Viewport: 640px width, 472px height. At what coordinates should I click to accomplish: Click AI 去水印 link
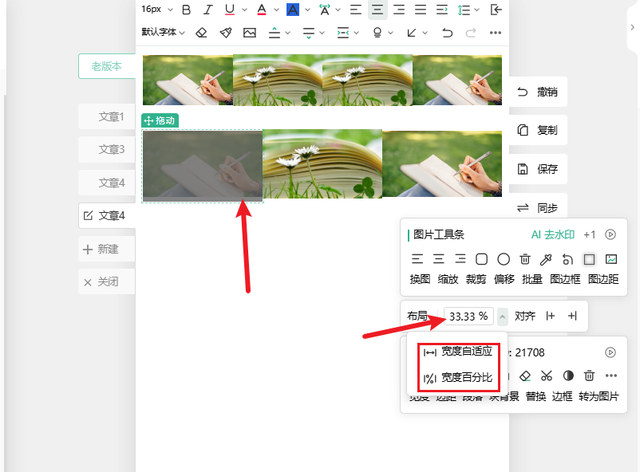(x=553, y=235)
